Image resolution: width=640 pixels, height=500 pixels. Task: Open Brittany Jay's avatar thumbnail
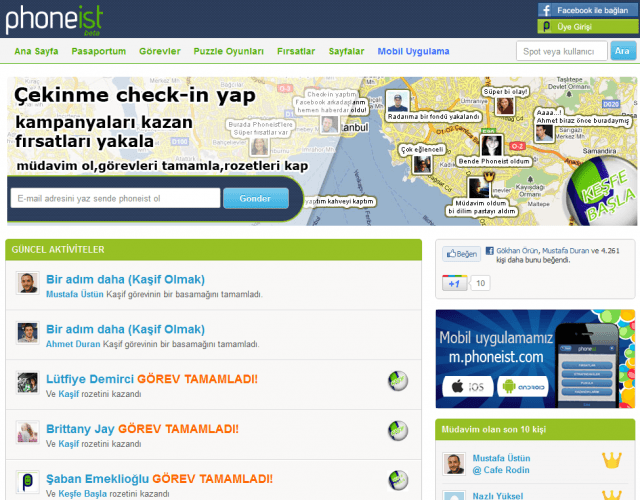pos(28,432)
